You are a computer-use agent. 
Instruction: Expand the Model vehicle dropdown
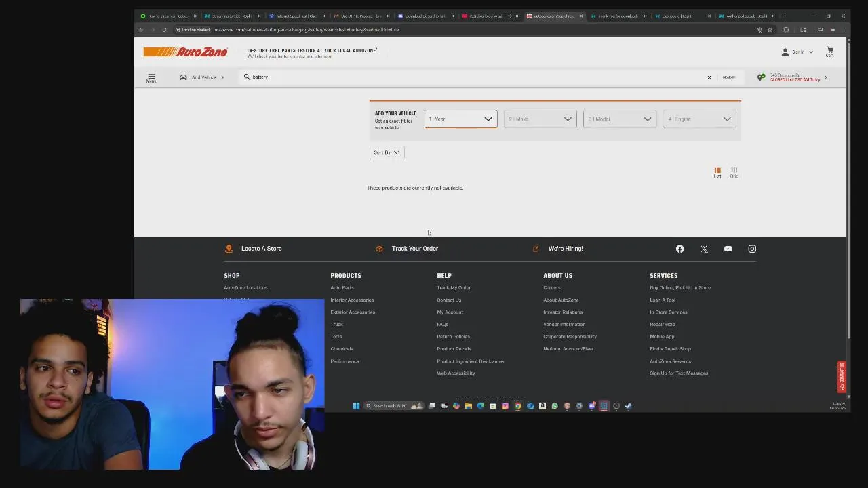[x=620, y=119]
